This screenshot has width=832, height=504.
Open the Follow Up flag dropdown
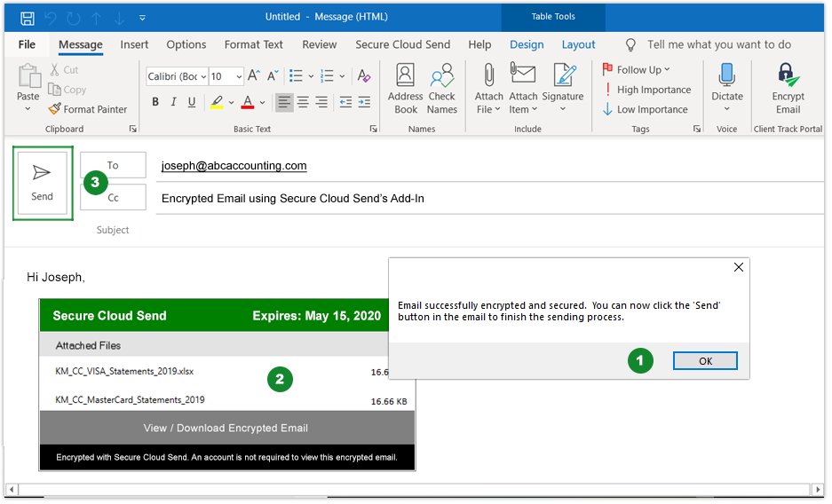point(636,69)
